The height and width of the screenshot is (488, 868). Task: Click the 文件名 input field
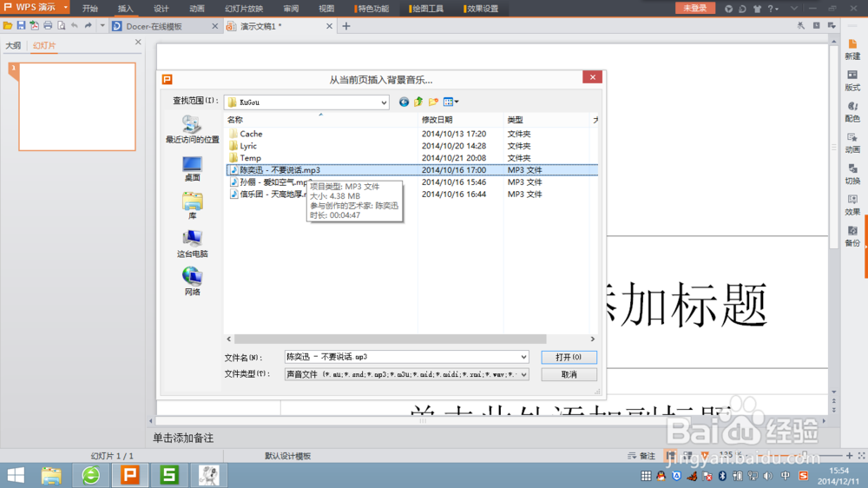[x=402, y=357]
